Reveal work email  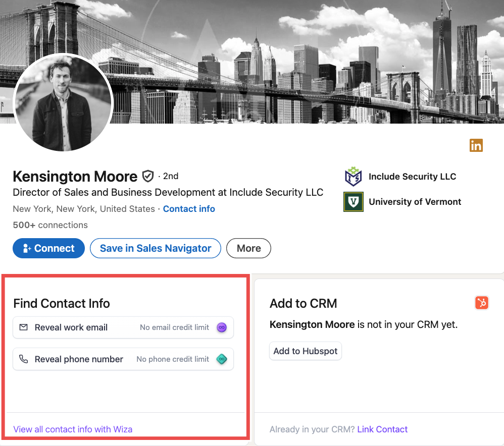pos(123,327)
